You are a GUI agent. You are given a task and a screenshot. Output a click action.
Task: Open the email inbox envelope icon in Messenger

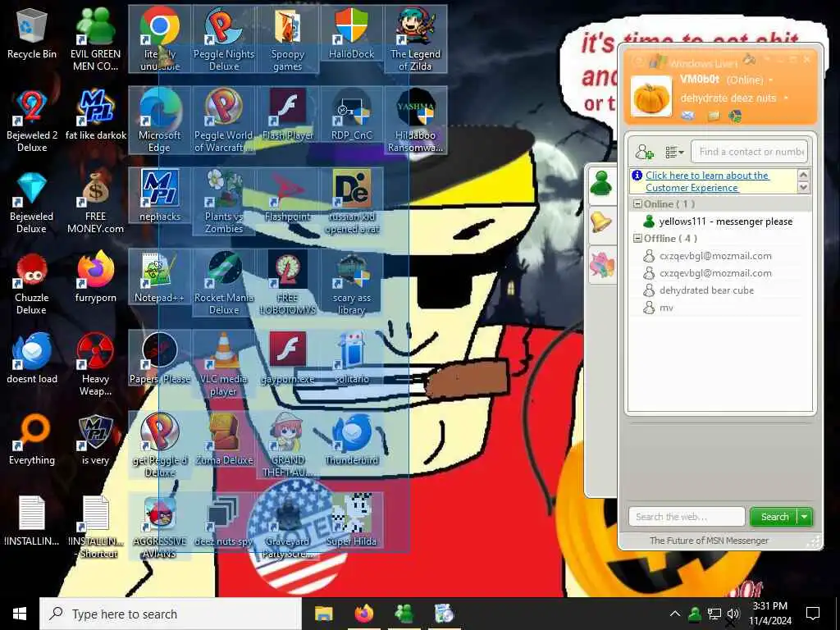688,116
